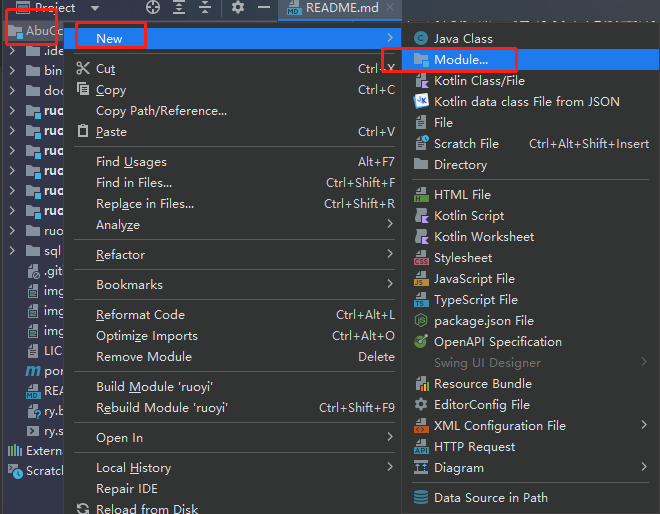
Task: Open Scratches node in project tree
Action: pos(35,471)
